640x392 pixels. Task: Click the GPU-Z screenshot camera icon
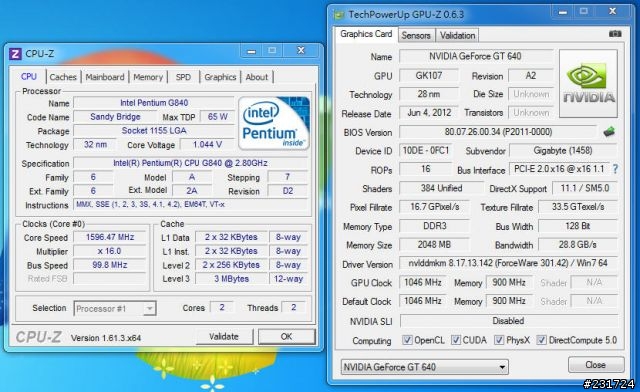615,34
